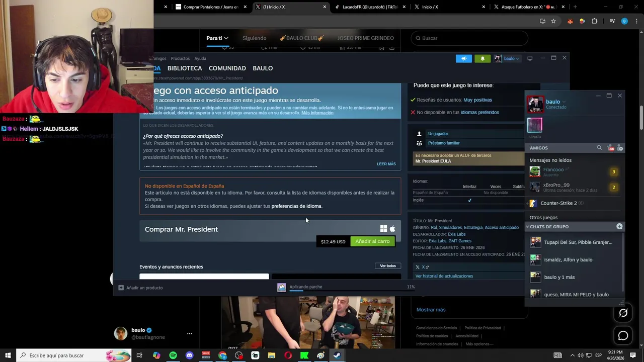Bookmark page with Chrome star icon
644x362 pixels.
[x=553, y=21]
